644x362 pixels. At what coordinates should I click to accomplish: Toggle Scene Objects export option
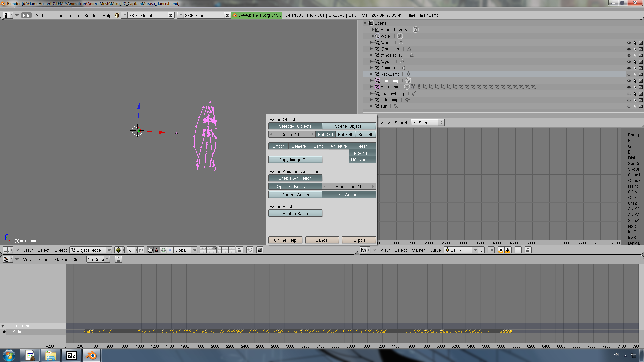349,126
